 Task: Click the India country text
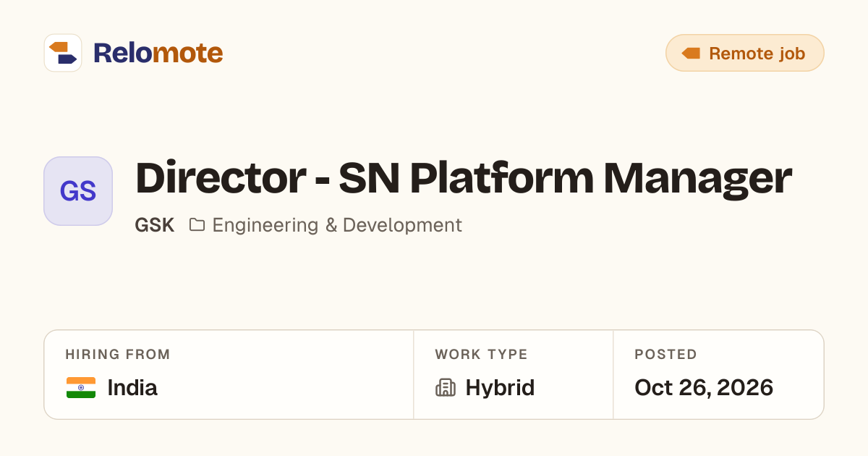[132, 388]
